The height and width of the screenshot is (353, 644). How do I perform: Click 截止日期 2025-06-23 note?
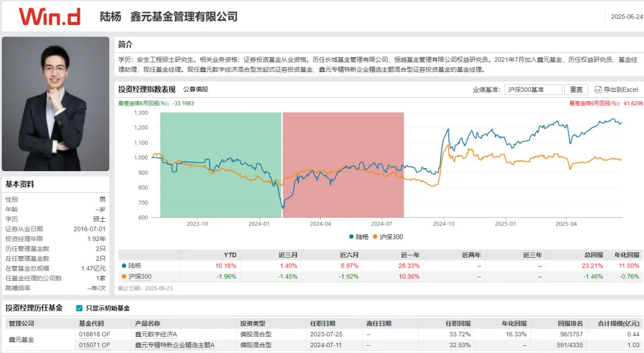(x=145, y=289)
